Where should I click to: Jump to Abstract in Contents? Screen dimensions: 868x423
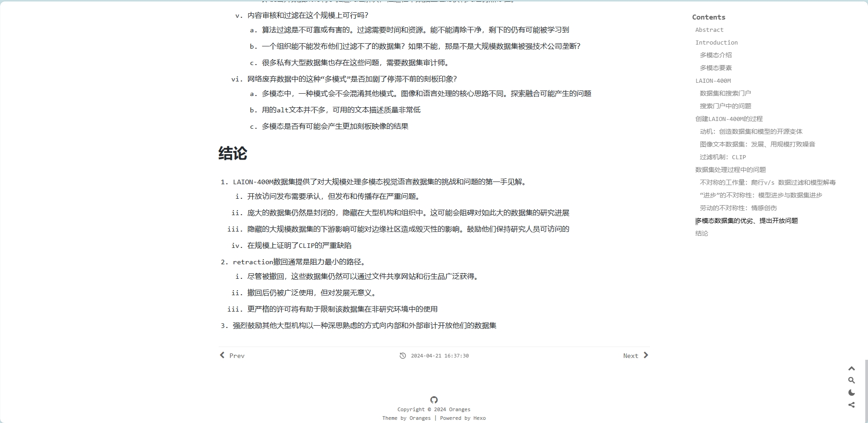(x=709, y=30)
